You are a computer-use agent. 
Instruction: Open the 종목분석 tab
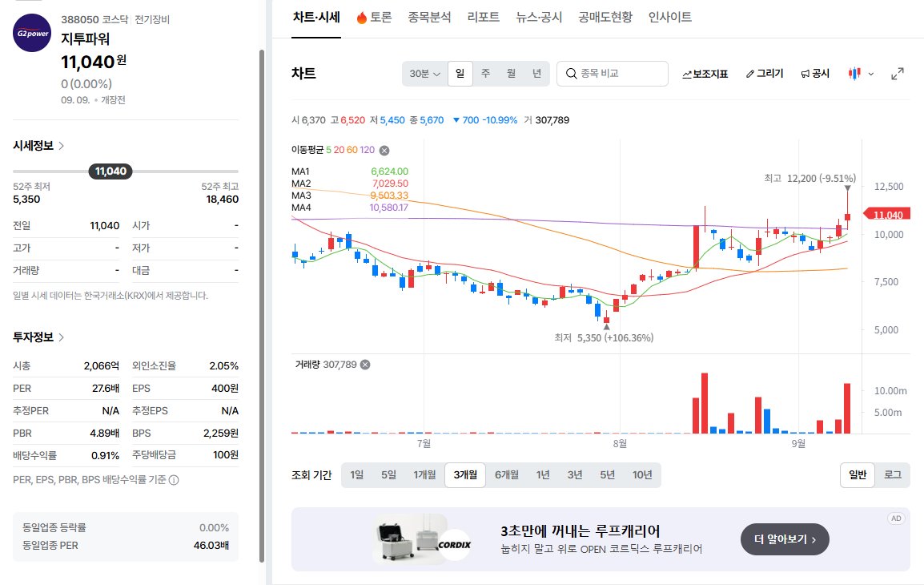pos(430,17)
